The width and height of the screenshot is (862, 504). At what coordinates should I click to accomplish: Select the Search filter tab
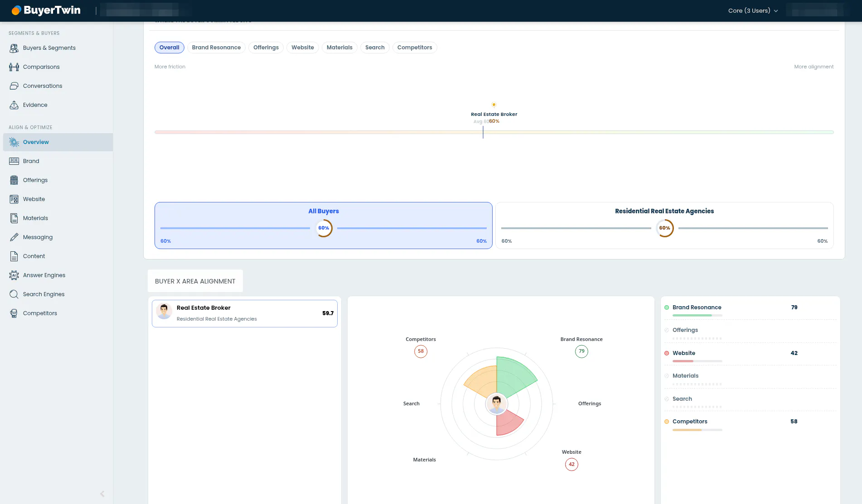(375, 48)
